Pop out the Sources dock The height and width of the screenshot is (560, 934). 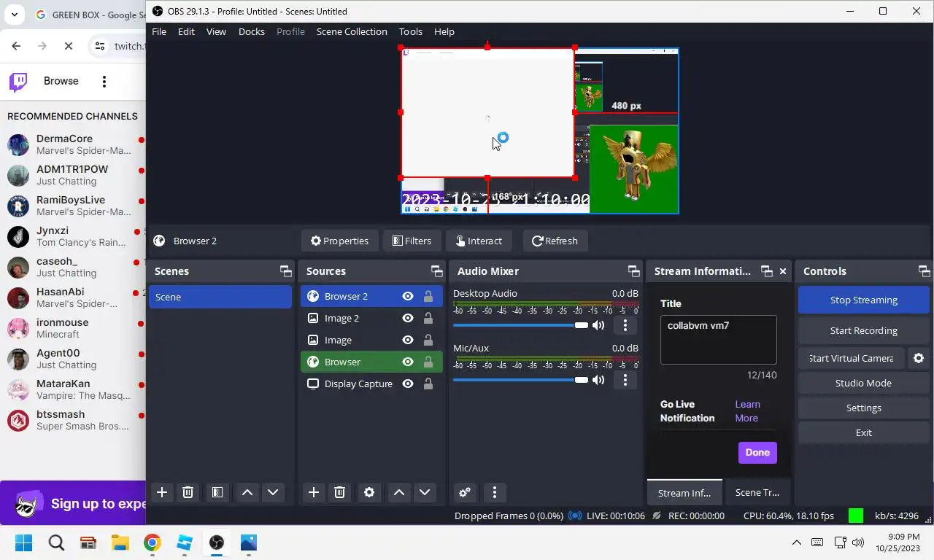click(x=436, y=271)
